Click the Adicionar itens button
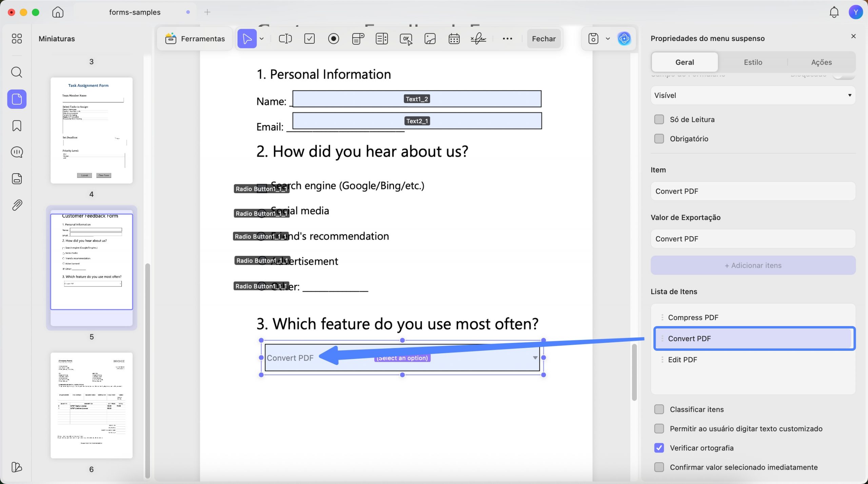The height and width of the screenshot is (484, 868). tap(753, 265)
